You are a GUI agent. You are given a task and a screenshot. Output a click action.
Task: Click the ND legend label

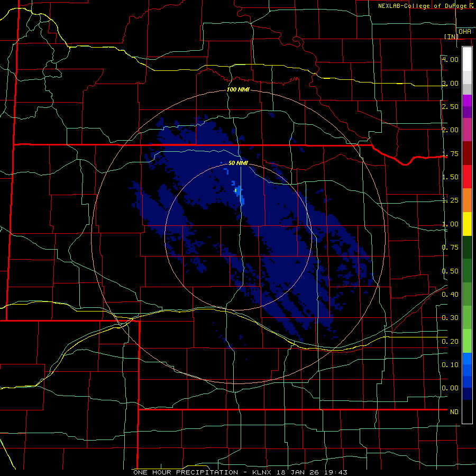(x=454, y=412)
